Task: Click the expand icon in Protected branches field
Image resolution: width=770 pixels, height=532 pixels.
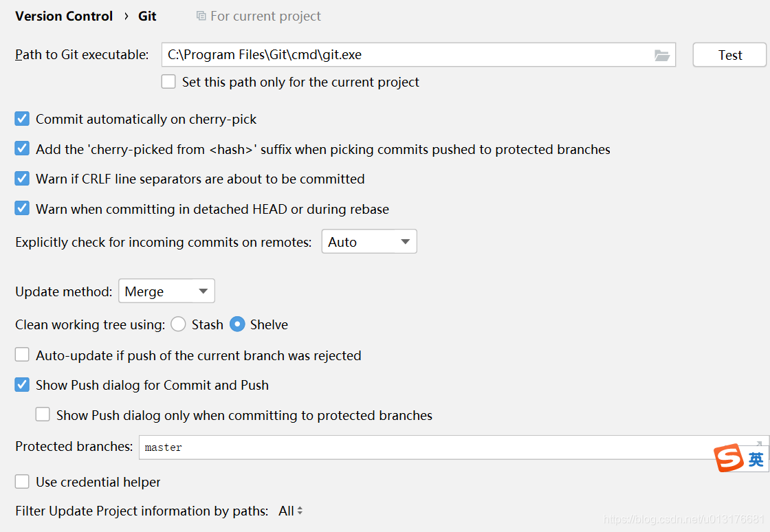Action: click(760, 443)
